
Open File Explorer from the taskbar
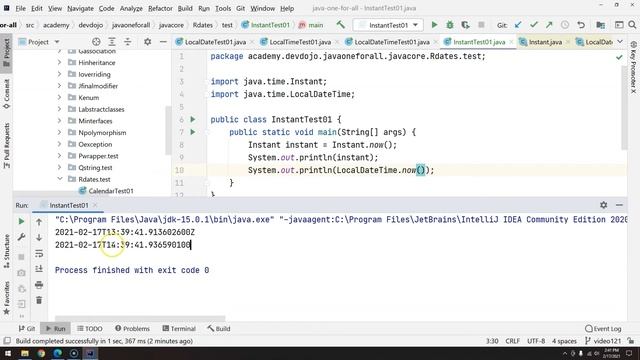(x=25, y=353)
